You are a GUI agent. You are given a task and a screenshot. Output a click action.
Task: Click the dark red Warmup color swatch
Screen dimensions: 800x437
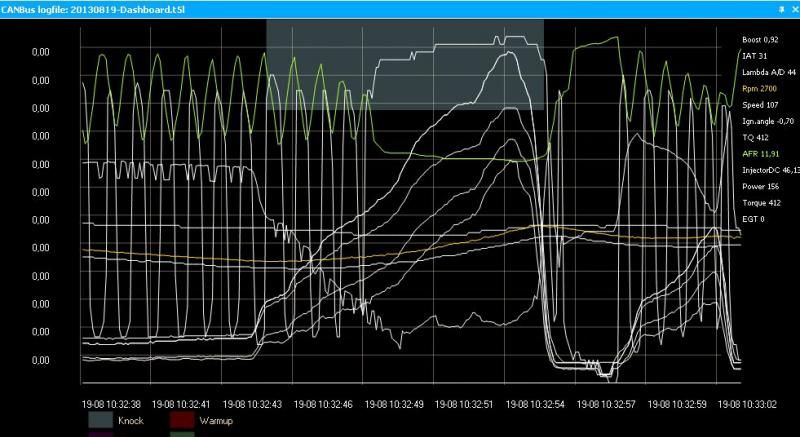coord(181,421)
